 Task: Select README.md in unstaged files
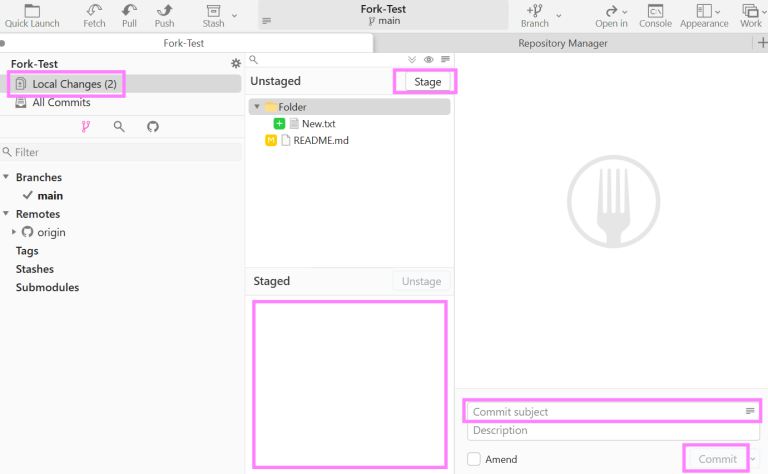[321, 141]
